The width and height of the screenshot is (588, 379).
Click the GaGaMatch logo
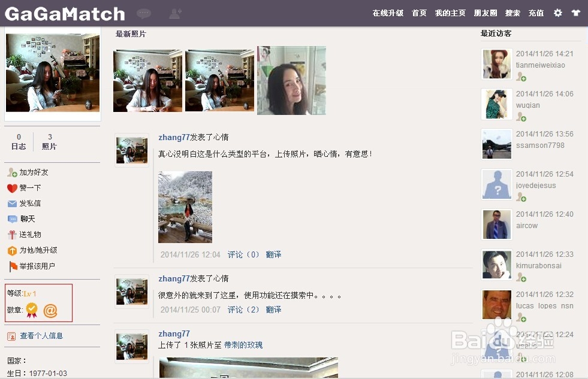tap(65, 14)
